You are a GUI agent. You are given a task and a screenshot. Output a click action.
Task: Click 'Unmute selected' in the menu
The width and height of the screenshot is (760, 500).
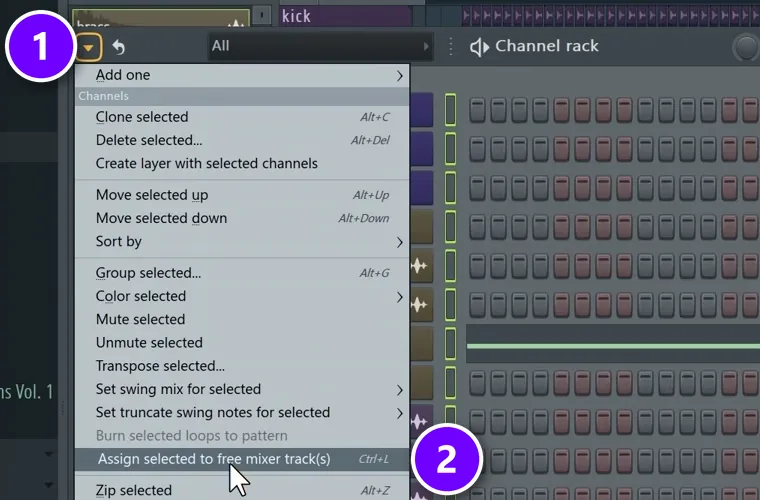pyautogui.click(x=242, y=343)
